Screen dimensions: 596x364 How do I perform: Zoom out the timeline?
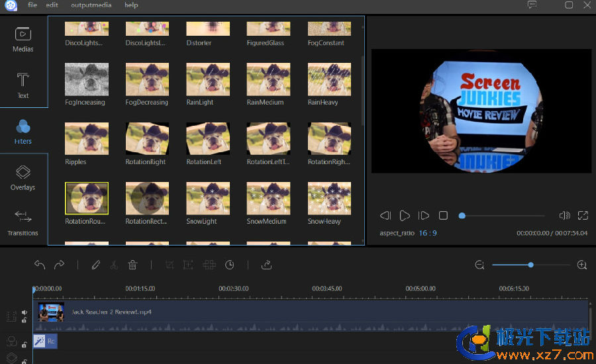(479, 265)
